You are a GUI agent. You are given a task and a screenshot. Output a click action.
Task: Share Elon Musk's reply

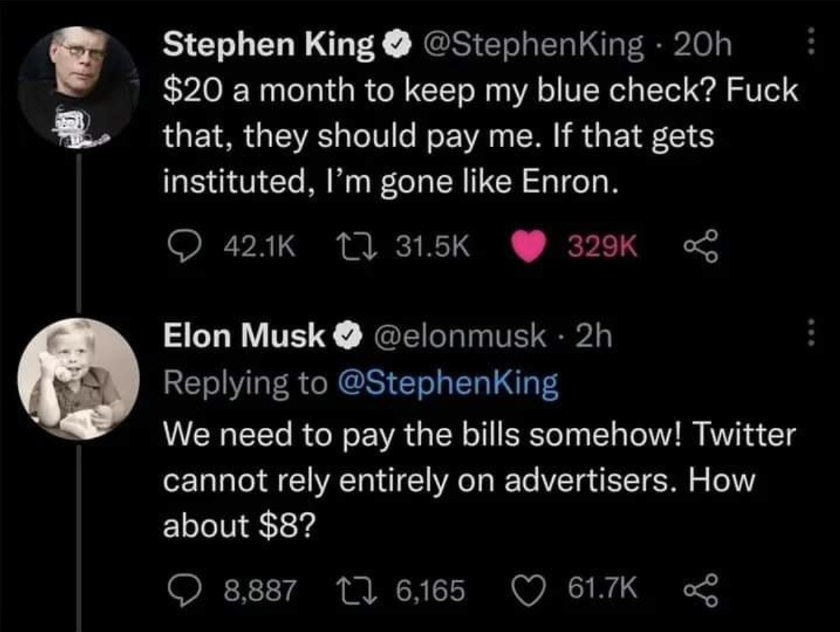tap(701, 590)
